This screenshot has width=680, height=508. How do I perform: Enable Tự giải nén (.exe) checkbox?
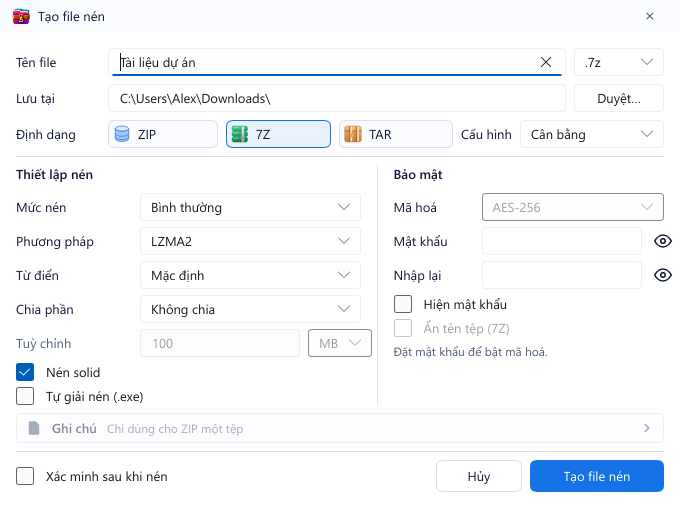point(25,396)
